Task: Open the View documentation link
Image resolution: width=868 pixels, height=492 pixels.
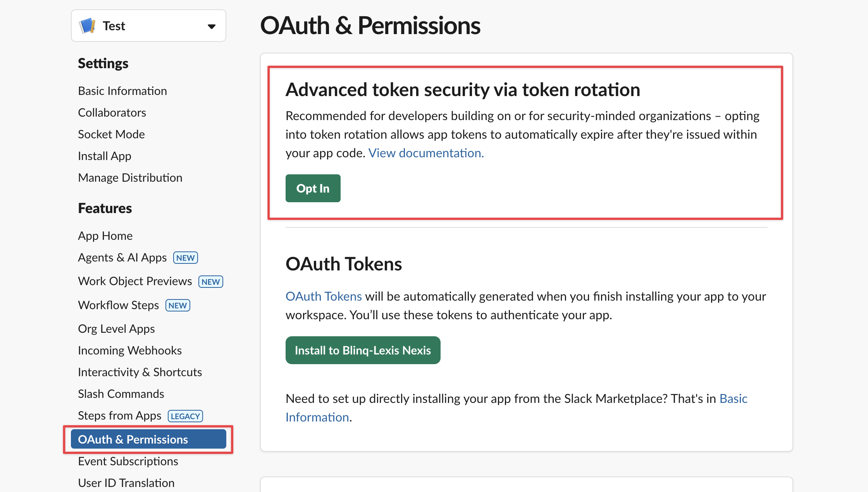Action: (x=425, y=153)
